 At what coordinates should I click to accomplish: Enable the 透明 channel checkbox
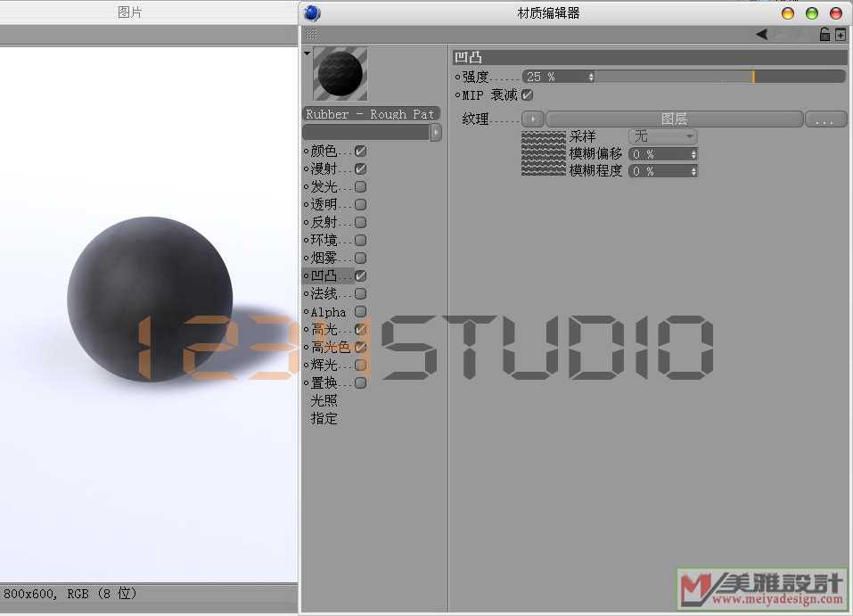pos(360,205)
